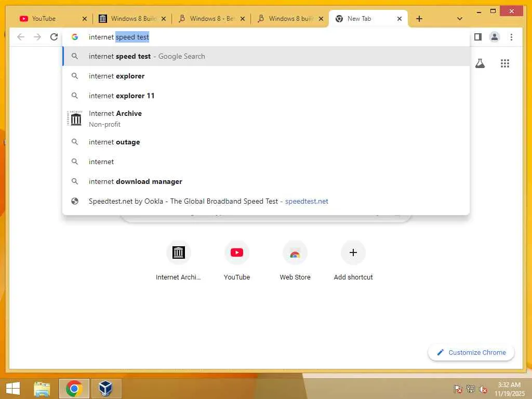Choose the internet download manager suggestion

pyautogui.click(x=266, y=181)
